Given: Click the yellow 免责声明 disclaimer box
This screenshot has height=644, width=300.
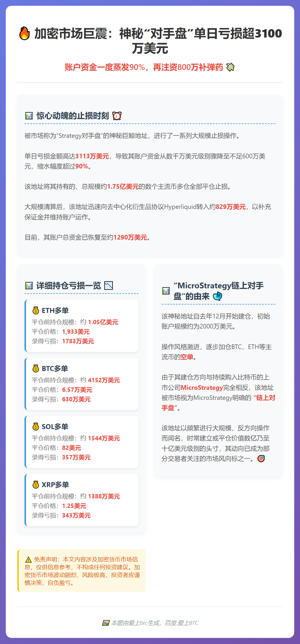Looking at the screenshot, I should (82, 571).
